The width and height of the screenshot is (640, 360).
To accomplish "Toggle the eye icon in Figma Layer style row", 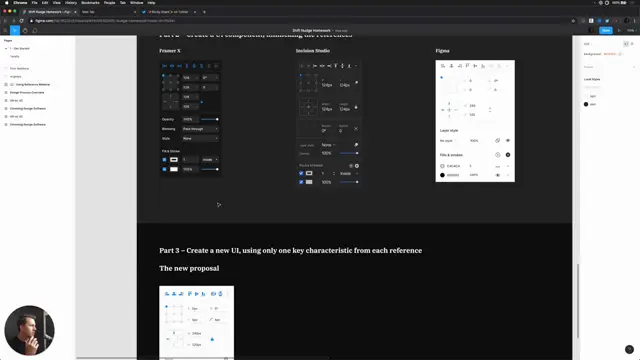I will [x=508, y=140].
